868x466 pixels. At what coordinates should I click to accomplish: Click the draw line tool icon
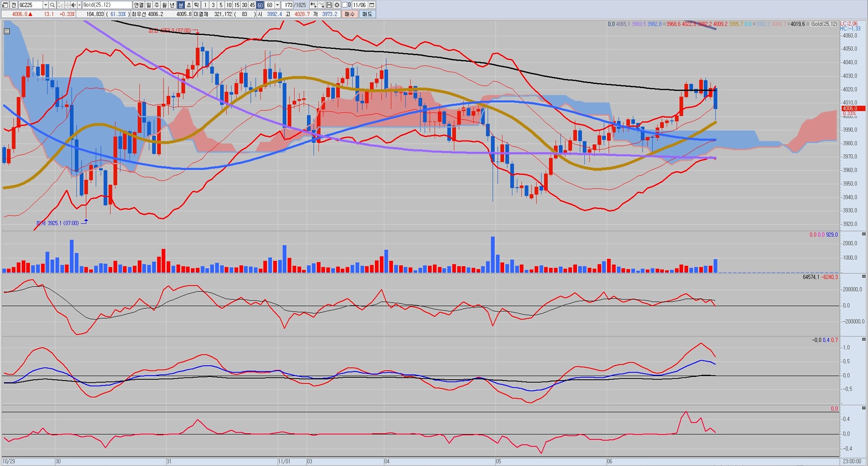click(321, 5)
